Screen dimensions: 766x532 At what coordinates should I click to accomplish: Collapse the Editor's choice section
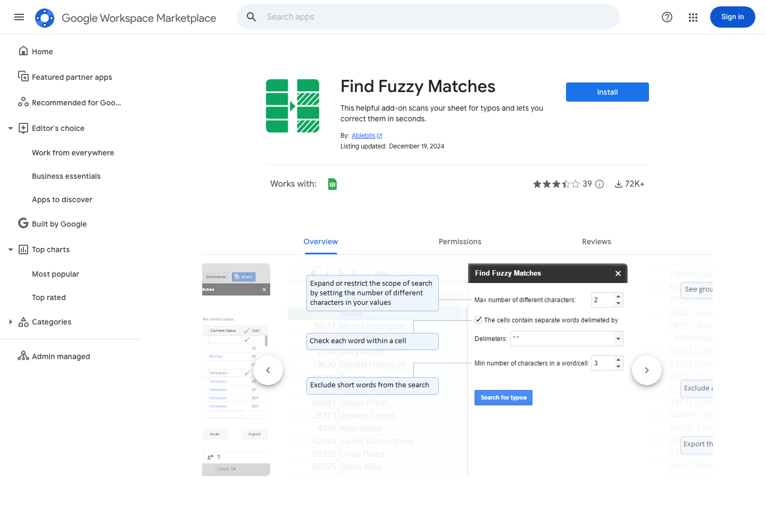tap(11, 128)
